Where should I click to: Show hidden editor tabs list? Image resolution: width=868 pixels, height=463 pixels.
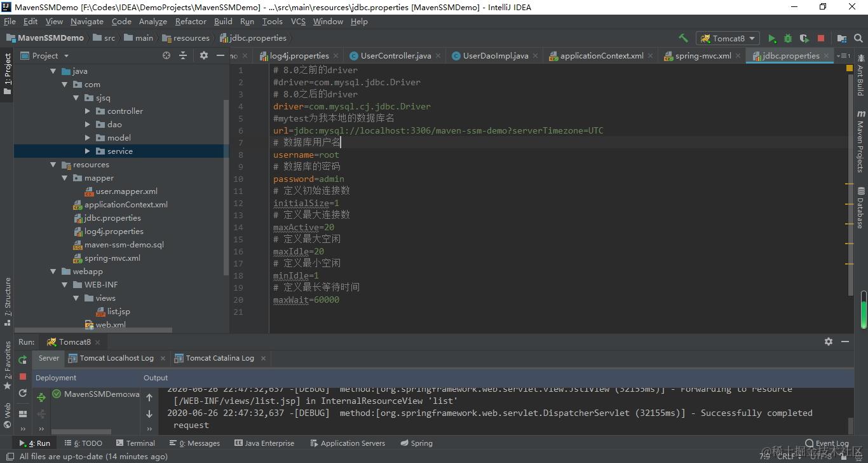[x=844, y=56]
